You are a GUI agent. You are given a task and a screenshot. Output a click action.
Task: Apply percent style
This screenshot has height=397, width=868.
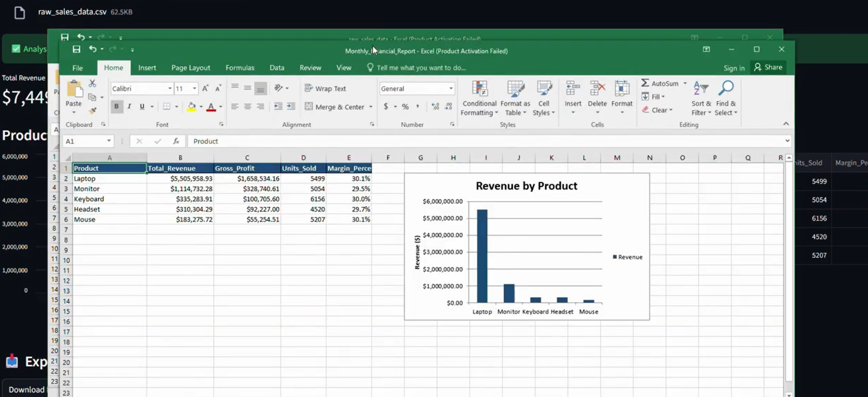(405, 107)
